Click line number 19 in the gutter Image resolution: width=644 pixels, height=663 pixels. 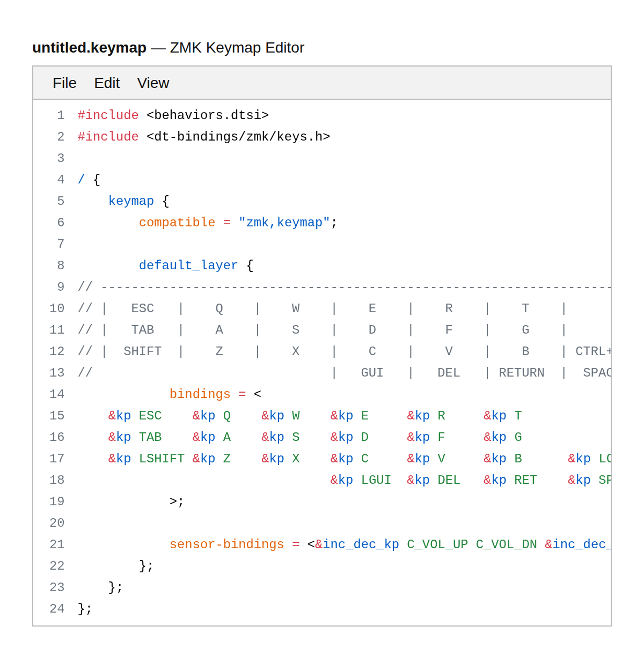(x=57, y=502)
